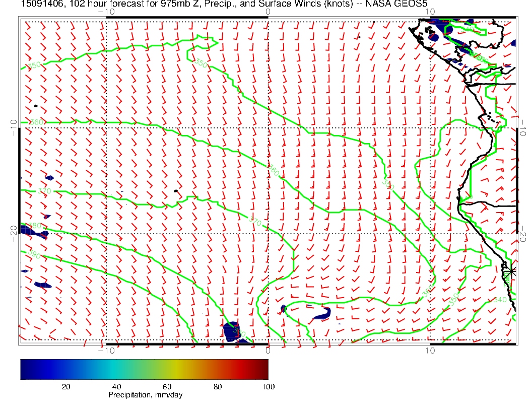
Task: Click the black star marker on the coast
Action: point(511,271)
